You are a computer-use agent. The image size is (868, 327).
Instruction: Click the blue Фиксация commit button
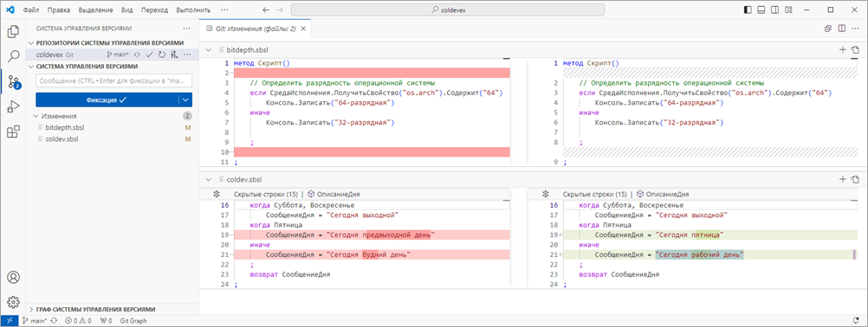click(x=107, y=99)
